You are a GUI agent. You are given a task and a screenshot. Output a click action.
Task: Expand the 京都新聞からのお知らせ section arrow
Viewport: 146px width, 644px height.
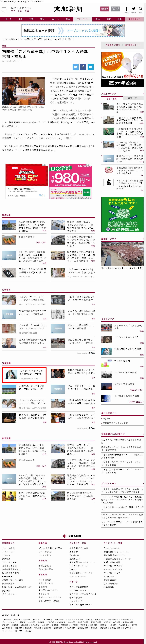coord(143,434)
